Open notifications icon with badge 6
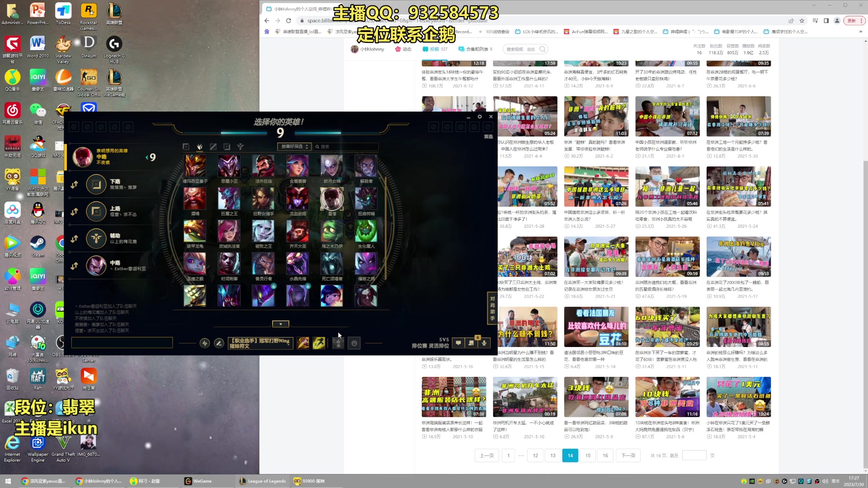Viewport: 868px width, 488px height. 472,343
